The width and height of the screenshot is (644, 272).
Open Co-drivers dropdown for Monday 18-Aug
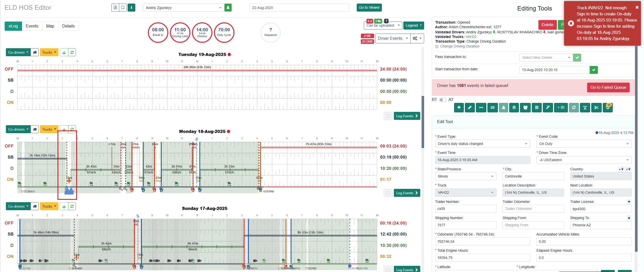point(18,129)
